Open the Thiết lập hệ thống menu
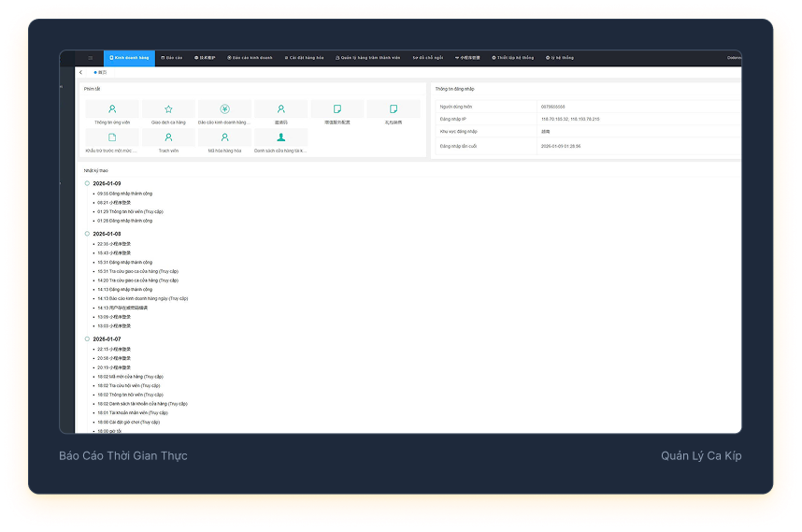 point(512,58)
